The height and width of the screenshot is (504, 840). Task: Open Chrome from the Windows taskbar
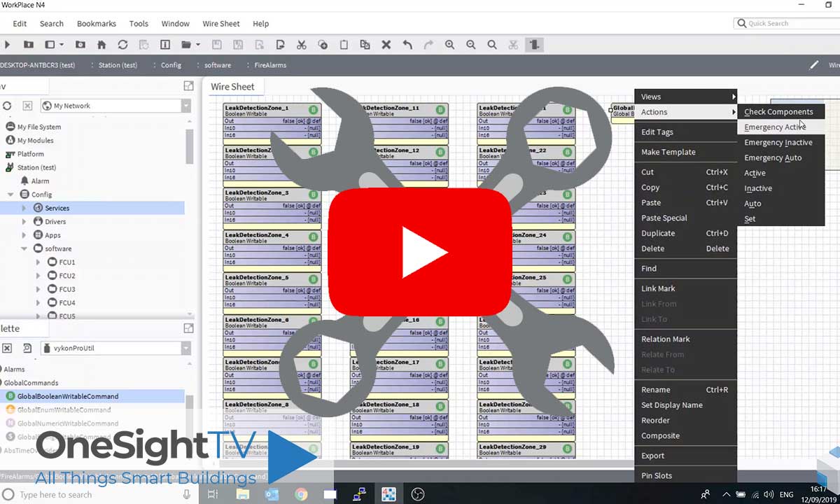tap(301, 494)
